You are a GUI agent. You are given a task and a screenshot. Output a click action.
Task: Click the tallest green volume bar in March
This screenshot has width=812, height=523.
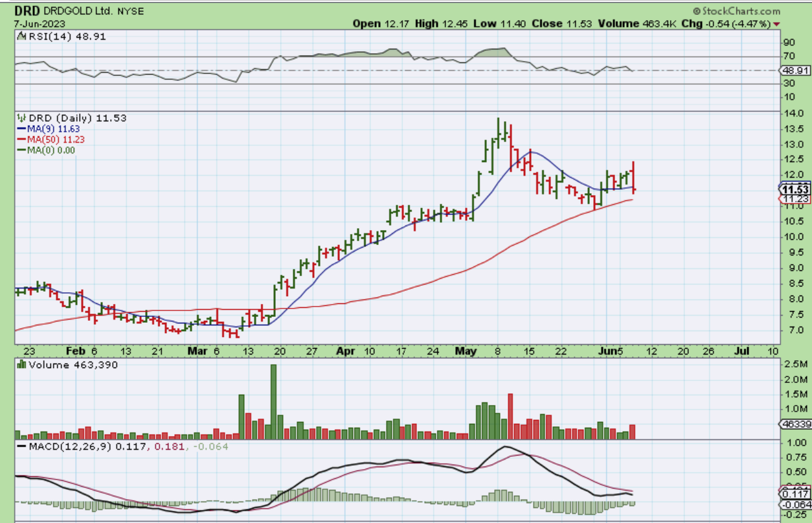point(273,402)
